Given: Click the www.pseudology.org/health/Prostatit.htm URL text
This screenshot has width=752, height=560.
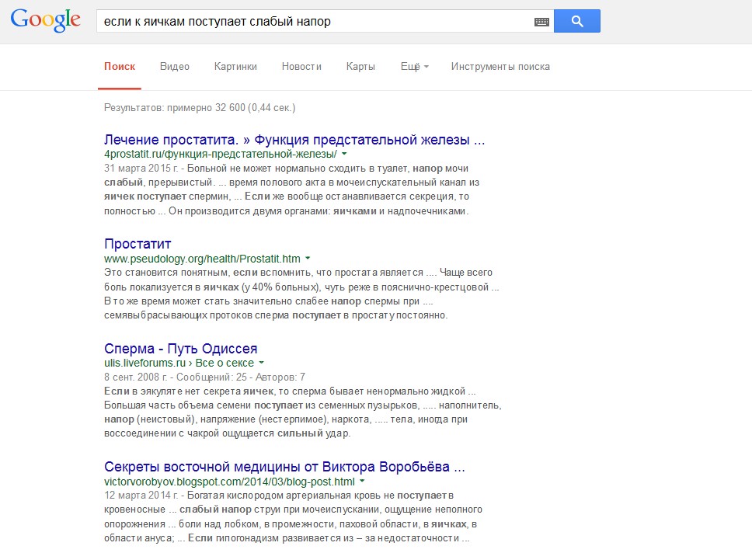Looking at the screenshot, I should (203, 259).
